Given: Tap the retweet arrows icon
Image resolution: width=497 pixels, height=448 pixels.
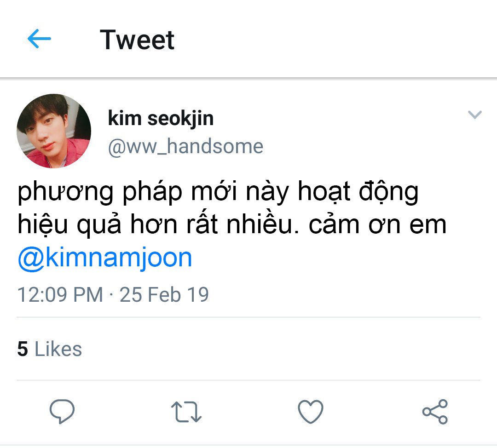Looking at the screenshot, I should point(186,412).
